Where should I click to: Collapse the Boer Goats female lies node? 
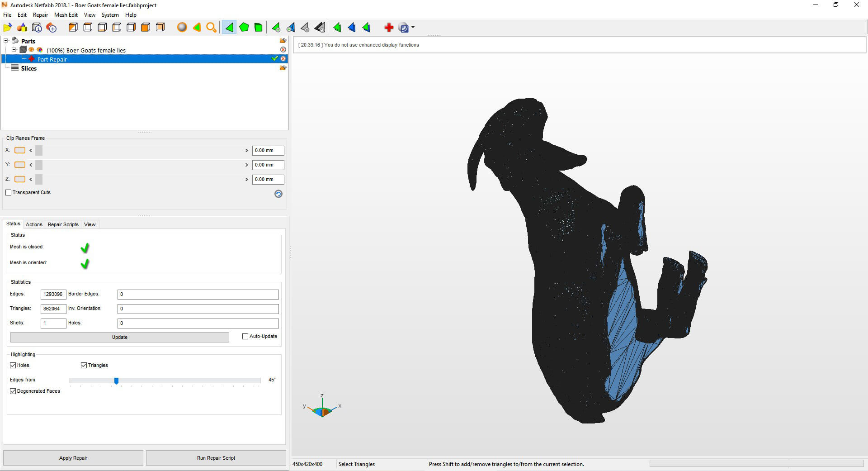pyautogui.click(x=14, y=50)
